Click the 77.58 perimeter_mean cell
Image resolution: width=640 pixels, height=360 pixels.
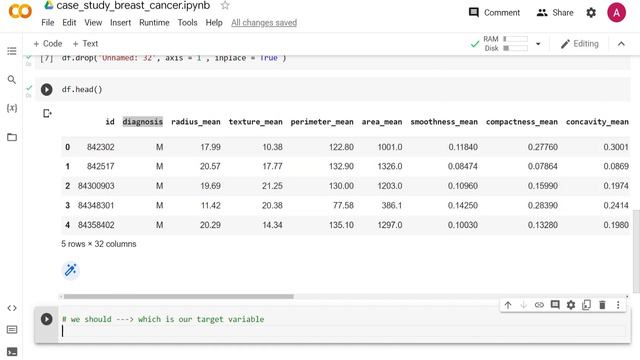click(x=343, y=205)
